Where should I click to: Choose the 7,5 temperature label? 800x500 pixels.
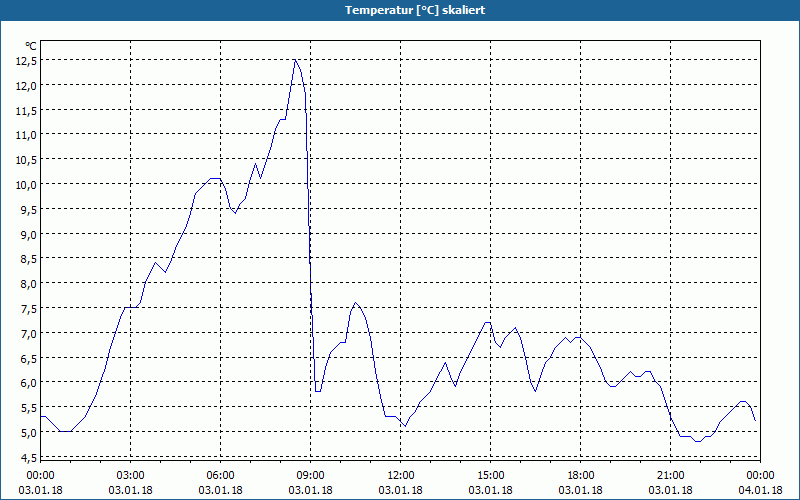click(30, 309)
